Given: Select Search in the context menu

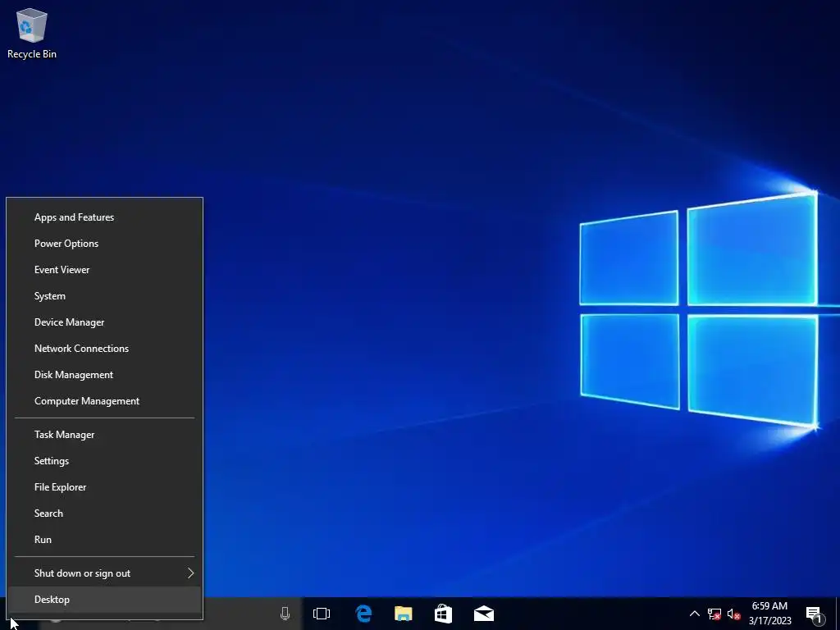Looking at the screenshot, I should click(x=104, y=514).
